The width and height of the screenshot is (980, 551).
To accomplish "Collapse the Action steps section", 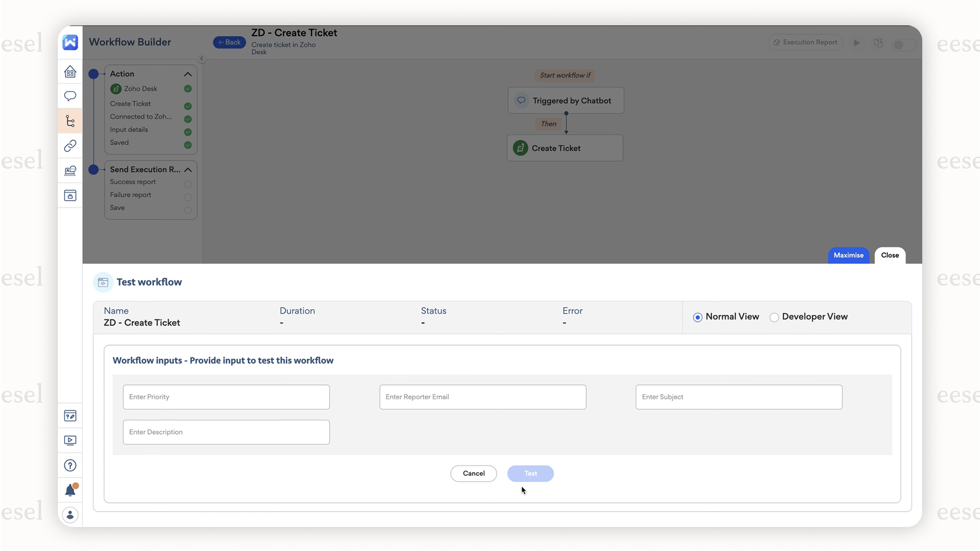I will pyautogui.click(x=188, y=74).
